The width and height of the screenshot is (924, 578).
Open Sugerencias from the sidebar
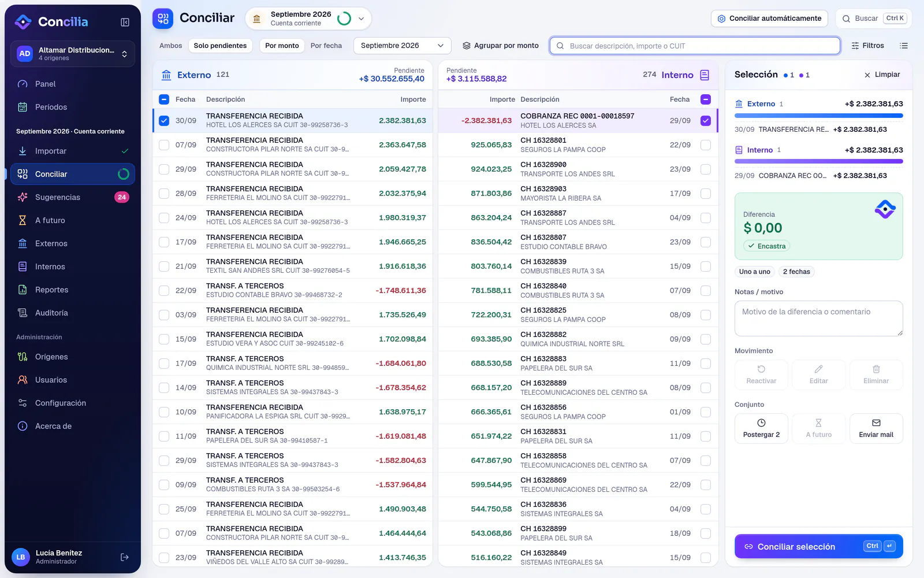point(73,197)
